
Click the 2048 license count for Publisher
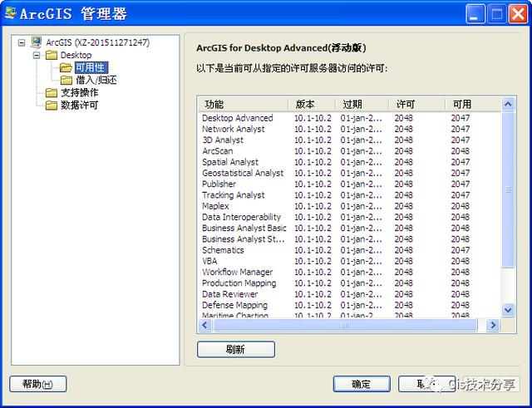tap(404, 184)
